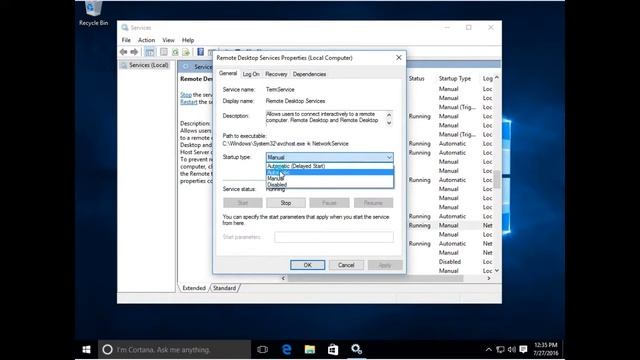Click the Refresh toolbar icon in Services
This screenshot has width=640, height=360.
pyautogui.click(x=175, y=52)
